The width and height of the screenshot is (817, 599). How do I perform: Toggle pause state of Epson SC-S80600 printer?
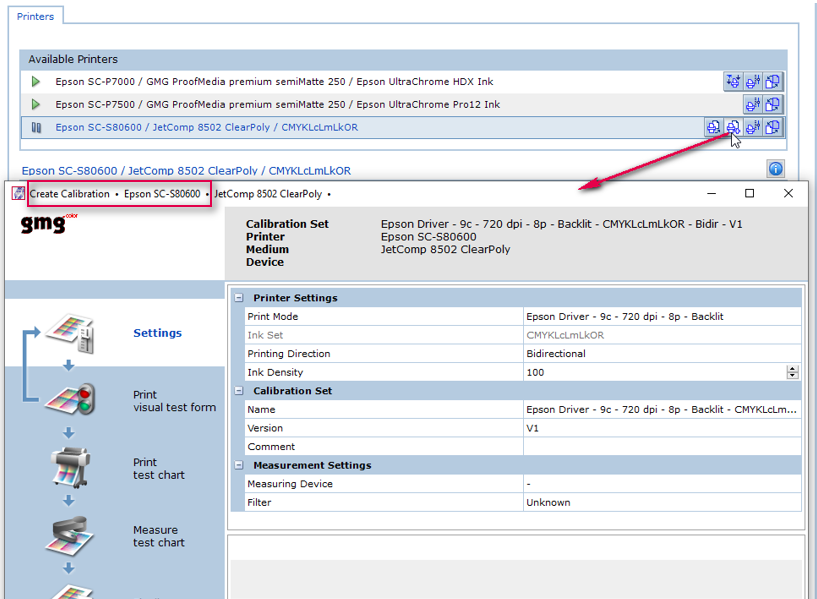click(35, 127)
